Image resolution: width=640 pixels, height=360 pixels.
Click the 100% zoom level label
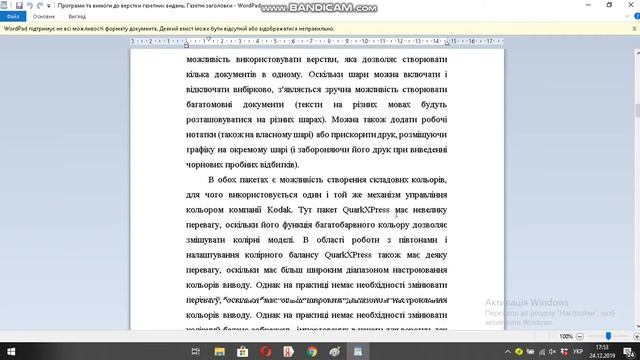(566, 336)
